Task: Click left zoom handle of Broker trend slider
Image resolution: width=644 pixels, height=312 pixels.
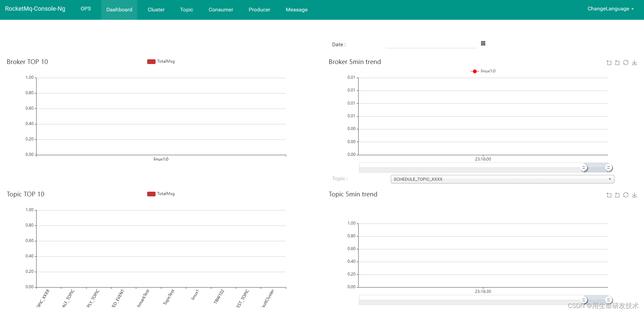Action: point(584,168)
